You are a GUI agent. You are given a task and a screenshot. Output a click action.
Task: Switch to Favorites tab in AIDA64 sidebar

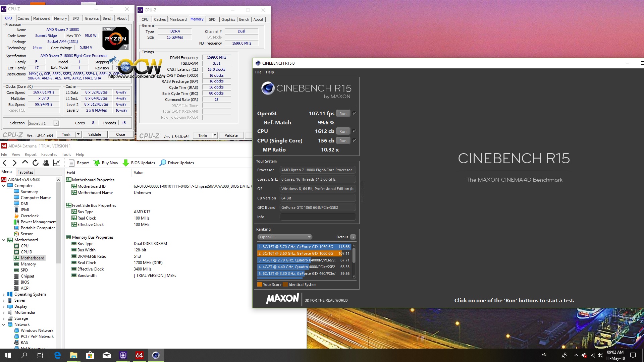[x=25, y=172]
